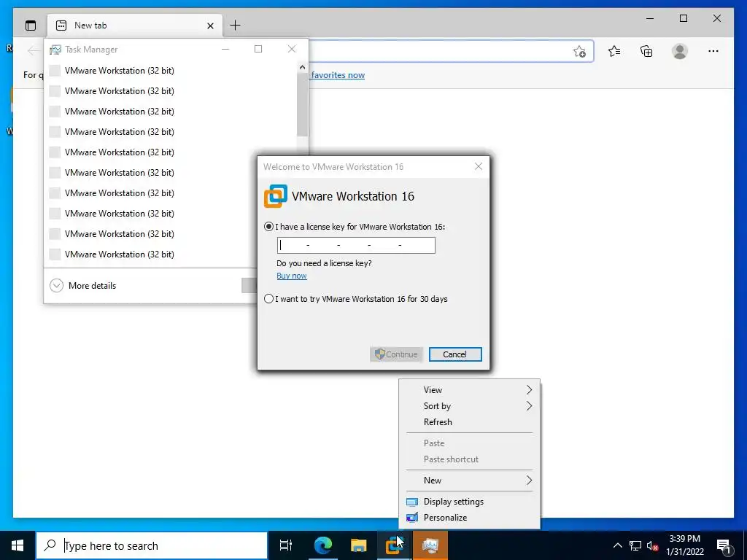747x560 pixels.
Task: Open the Edge Collections icon
Action: (646, 51)
